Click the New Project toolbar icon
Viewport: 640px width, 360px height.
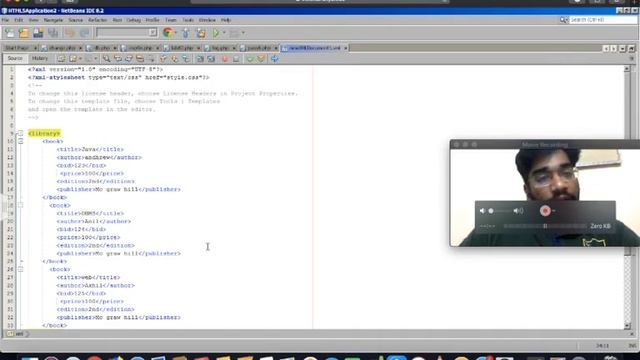[24, 33]
